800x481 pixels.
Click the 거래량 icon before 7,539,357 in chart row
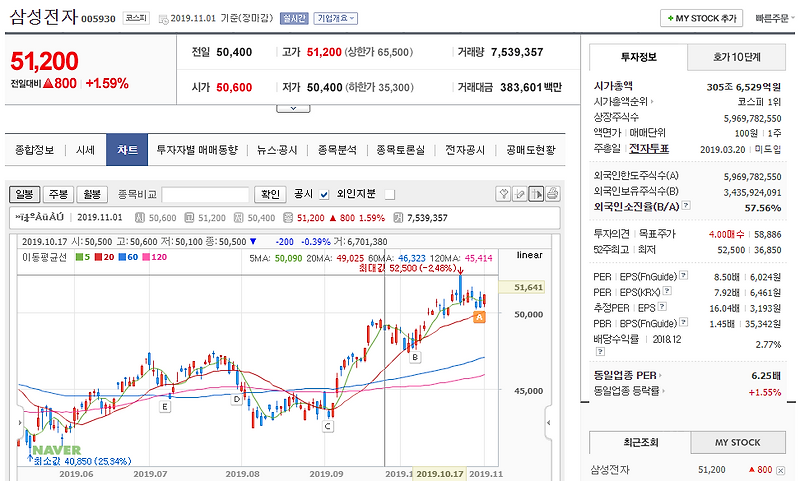(x=398, y=218)
